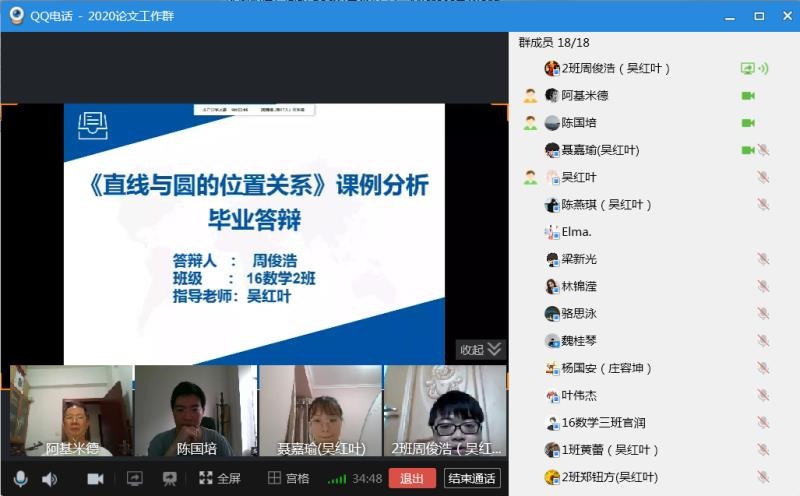Click the muted mic icon beside 陈燕琪

coord(763,204)
